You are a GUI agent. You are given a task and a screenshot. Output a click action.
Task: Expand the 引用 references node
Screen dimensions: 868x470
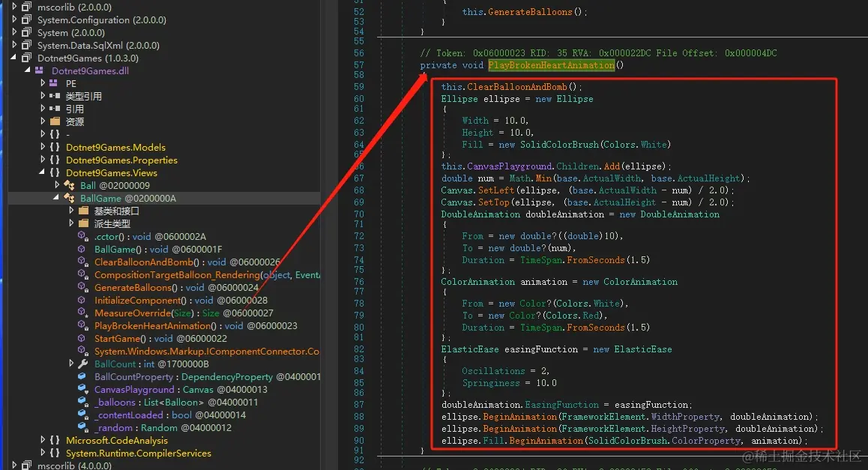pyautogui.click(x=43, y=109)
